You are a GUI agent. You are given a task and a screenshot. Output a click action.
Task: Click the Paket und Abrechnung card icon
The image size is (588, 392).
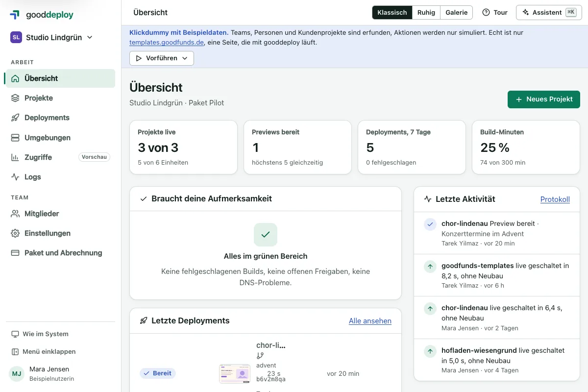click(x=15, y=253)
